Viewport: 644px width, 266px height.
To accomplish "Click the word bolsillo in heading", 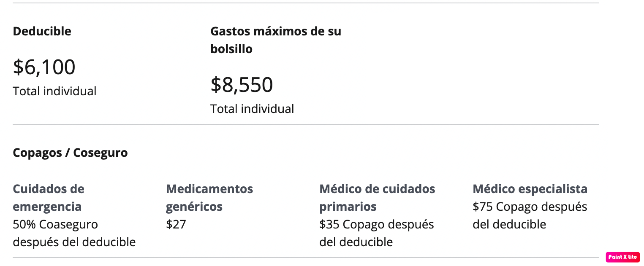I will coord(231,49).
